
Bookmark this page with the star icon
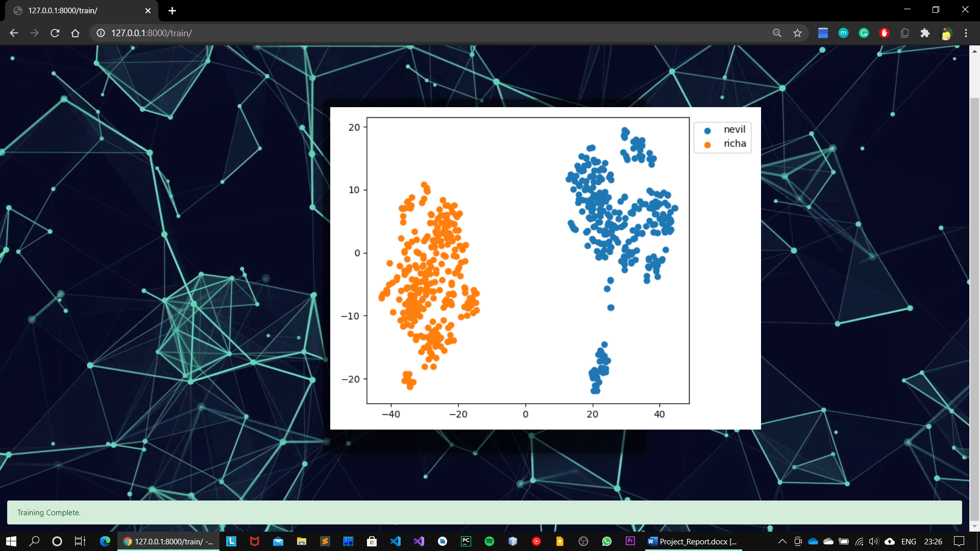pos(797,33)
